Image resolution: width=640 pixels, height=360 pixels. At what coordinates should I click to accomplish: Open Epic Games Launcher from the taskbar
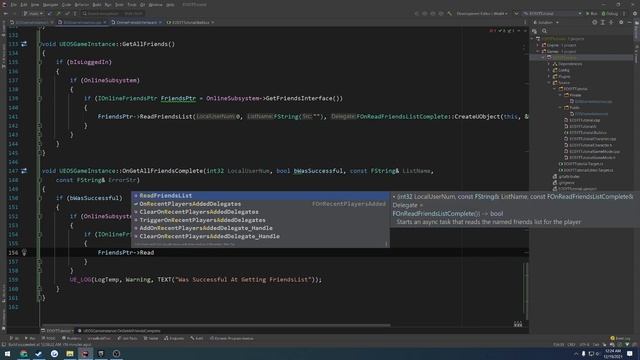coord(101,353)
